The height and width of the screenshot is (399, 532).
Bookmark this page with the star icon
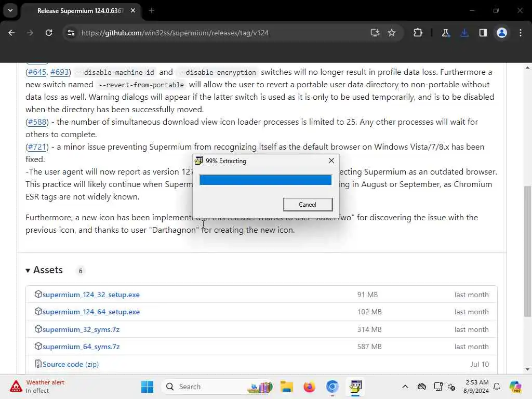click(392, 33)
